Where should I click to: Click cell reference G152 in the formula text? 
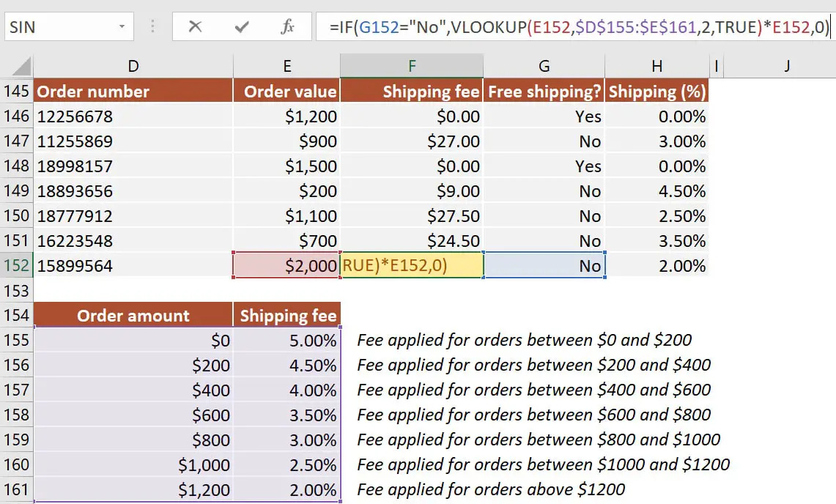[380, 26]
